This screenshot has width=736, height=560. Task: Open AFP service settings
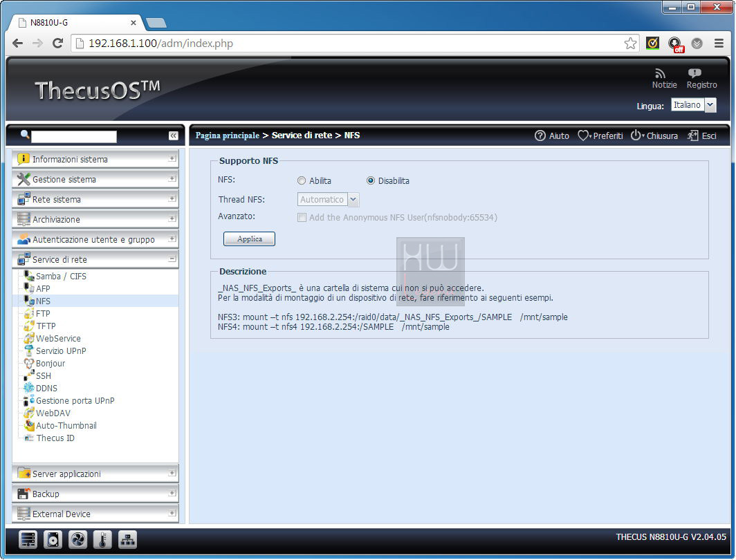tap(43, 288)
